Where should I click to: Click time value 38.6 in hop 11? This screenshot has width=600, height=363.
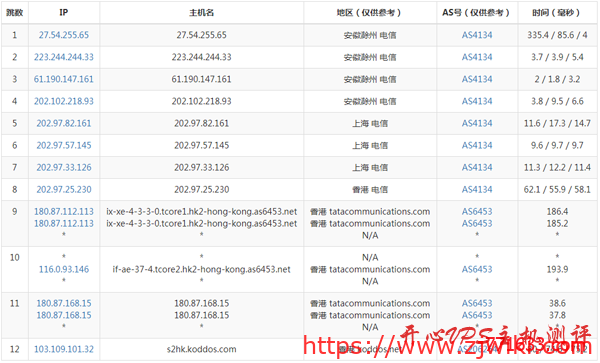557,303
